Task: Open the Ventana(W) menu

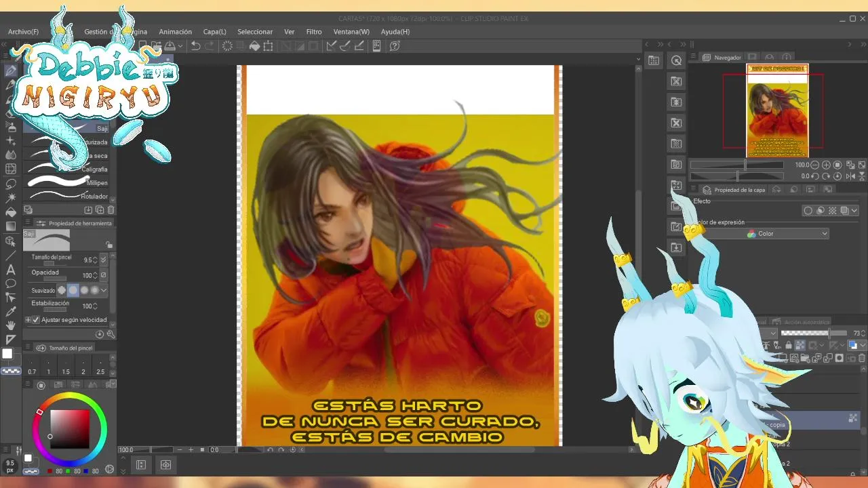Action: [351, 32]
